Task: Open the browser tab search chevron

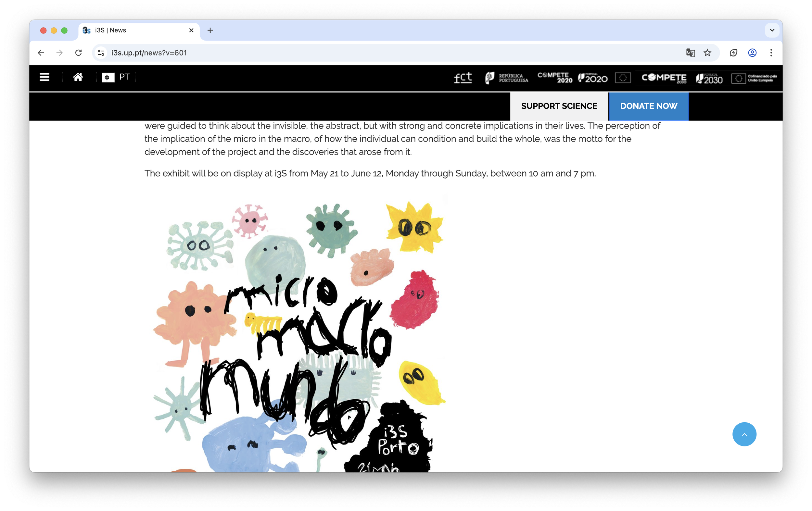Action: 772,30
